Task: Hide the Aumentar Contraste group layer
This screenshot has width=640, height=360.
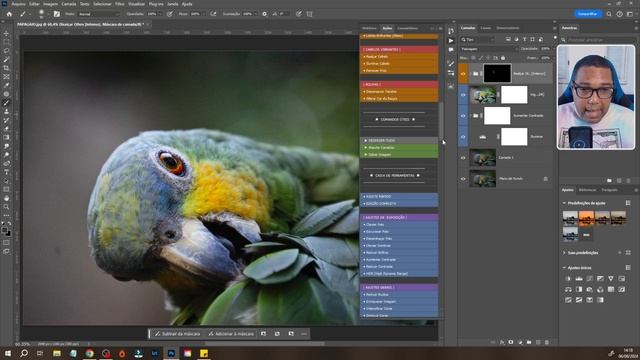Action: click(x=463, y=116)
